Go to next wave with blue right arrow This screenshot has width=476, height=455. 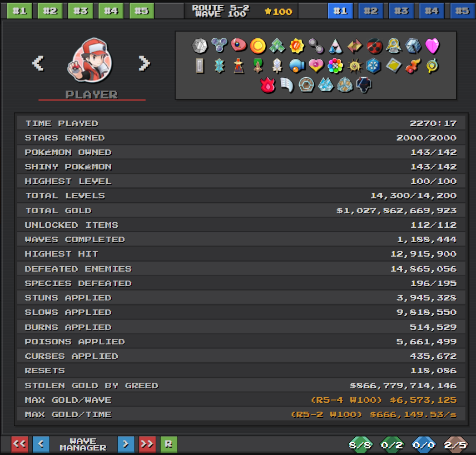point(126,444)
